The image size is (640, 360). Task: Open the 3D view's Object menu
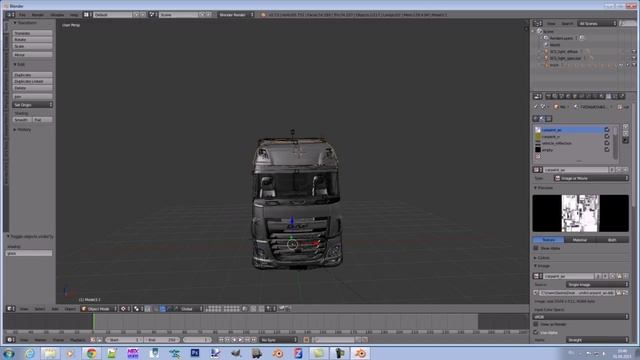pos(70,309)
